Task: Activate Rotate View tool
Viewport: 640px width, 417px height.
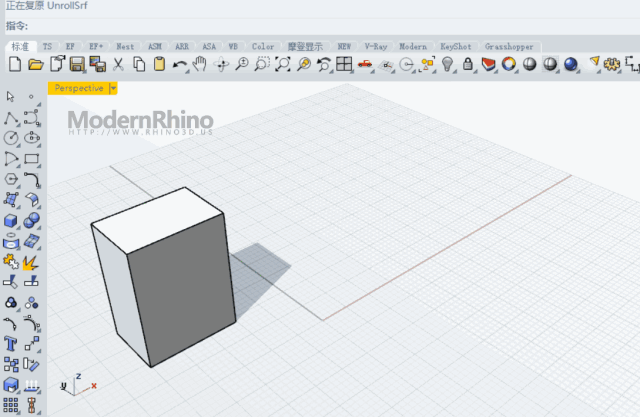Action: (222, 64)
